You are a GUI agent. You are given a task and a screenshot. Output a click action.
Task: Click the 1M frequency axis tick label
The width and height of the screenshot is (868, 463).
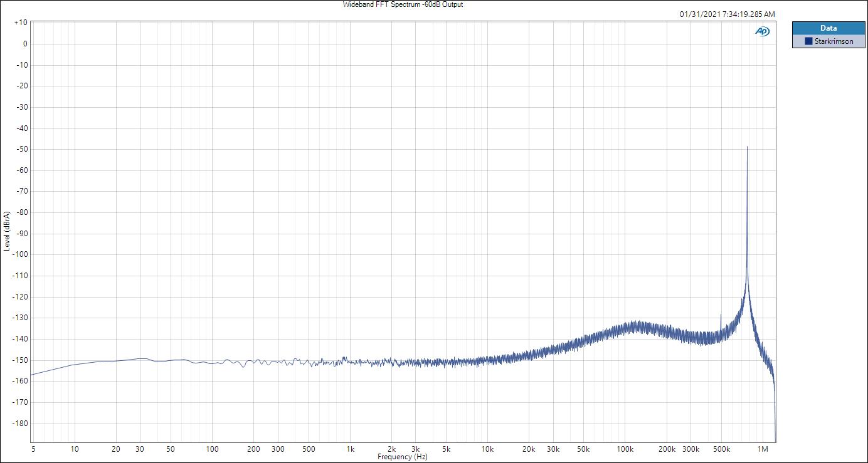point(763,449)
